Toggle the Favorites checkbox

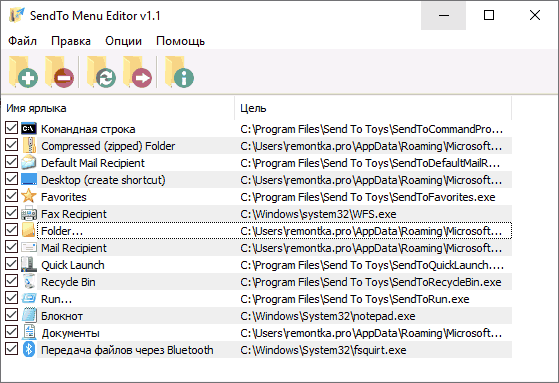pyautogui.click(x=11, y=196)
